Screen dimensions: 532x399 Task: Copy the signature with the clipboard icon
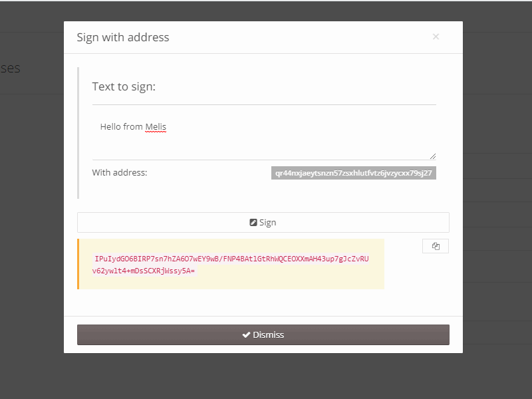[436, 246]
